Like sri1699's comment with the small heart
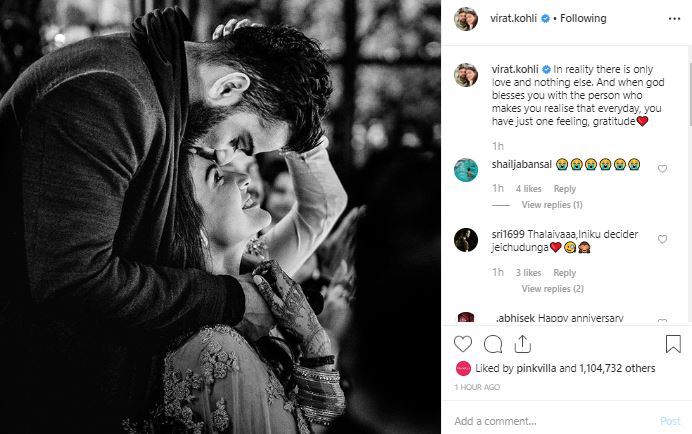Viewport: 692px width, 434px height. [662, 239]
